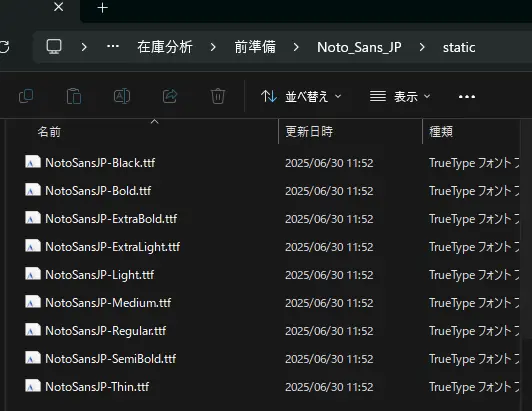Screen dimensions: 532x411
Task: Close the current Explorer tab
Action: (59, 7)
